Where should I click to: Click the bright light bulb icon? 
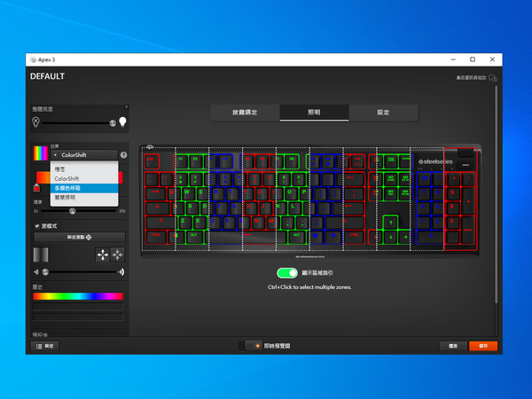(122, 121)
